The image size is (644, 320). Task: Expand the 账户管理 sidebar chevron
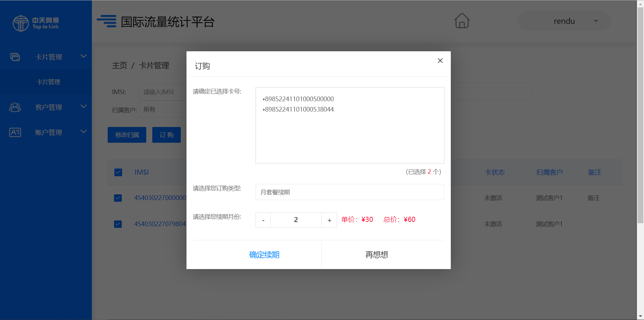[84, 131]
